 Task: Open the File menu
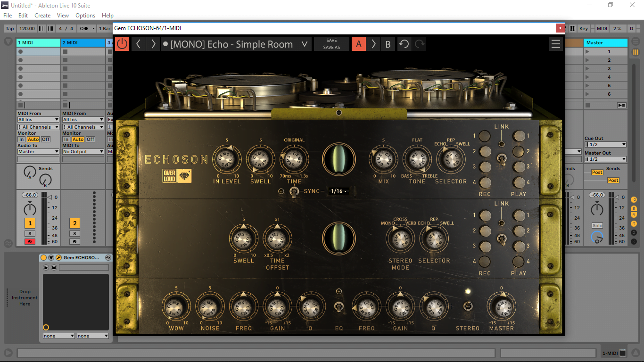[x=8, y=16]
